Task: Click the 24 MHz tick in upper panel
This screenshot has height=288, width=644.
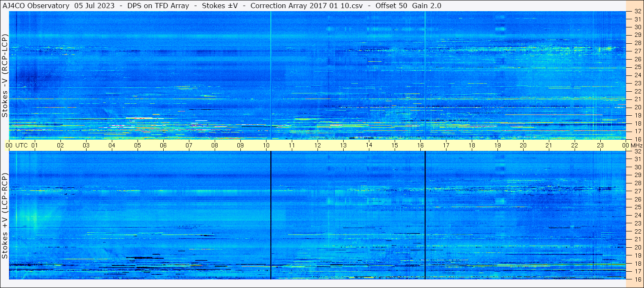Action: pyautogui.click(x=638, y=75)
